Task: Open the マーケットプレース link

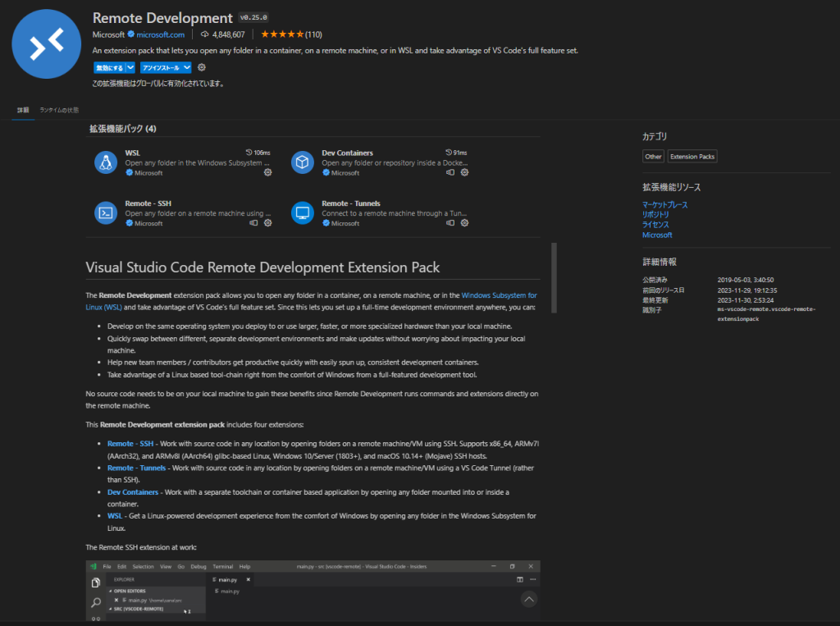Action: 664,205
